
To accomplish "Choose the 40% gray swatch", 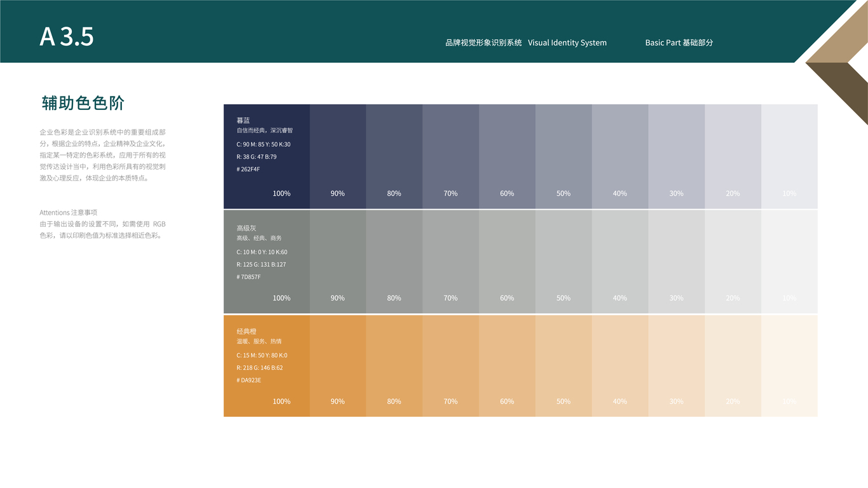I will pos(620,262).
